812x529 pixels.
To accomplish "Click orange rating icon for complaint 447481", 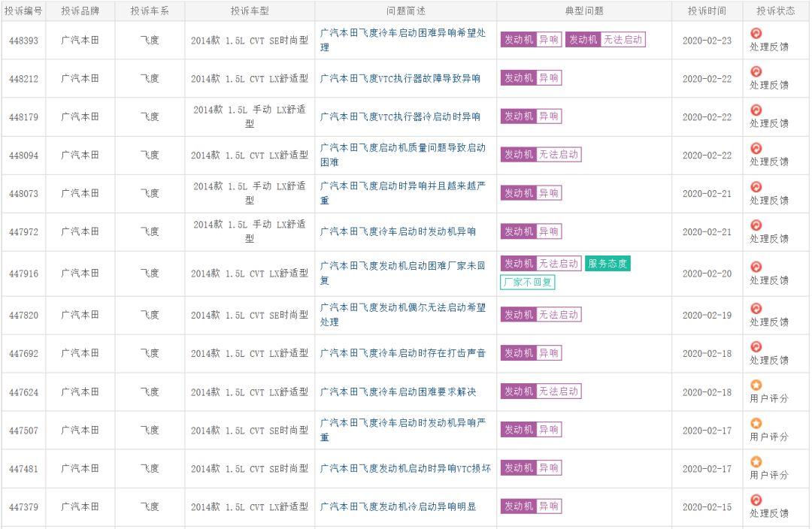I will coord(756,461).
